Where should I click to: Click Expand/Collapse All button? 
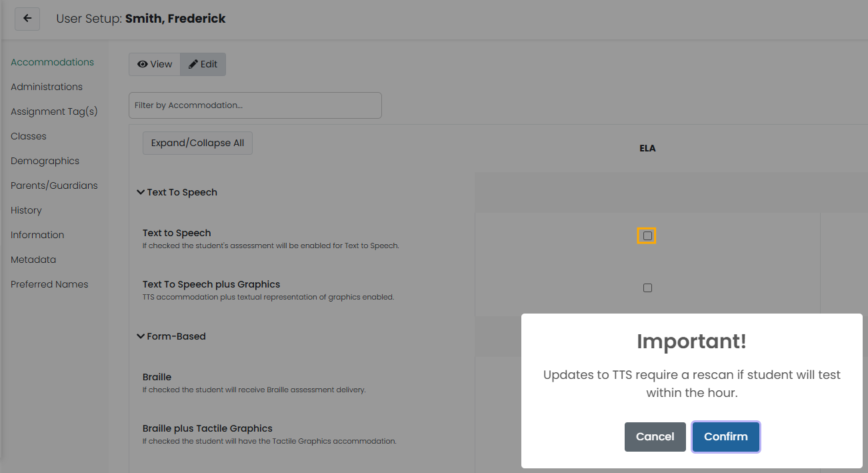click(197, 143)
